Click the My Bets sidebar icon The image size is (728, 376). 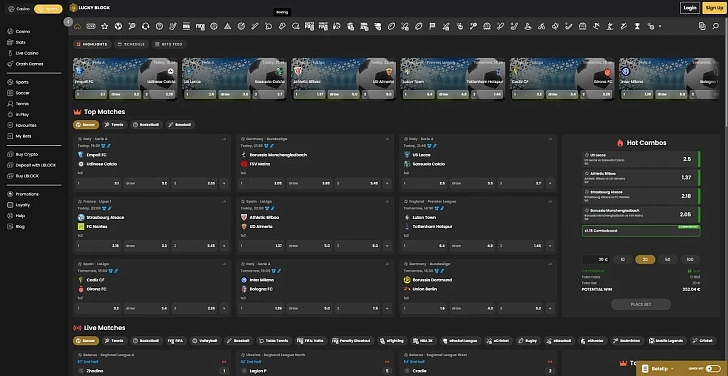pyautogui.click(x=10, y=136)
